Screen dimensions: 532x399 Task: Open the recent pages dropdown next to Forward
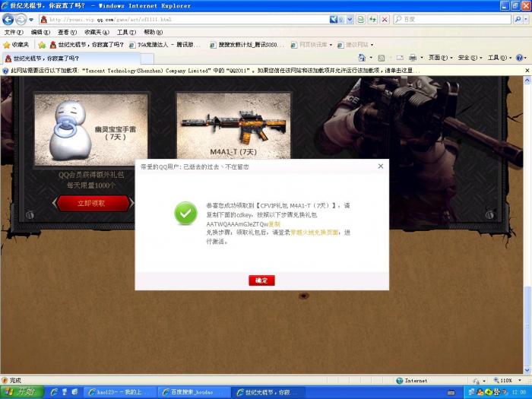point(31,20)
